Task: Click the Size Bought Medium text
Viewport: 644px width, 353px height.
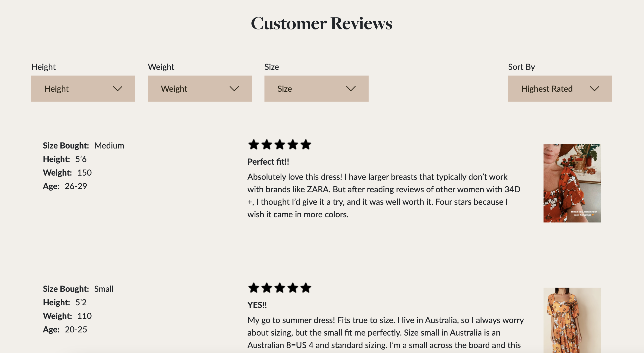Action: (84, 146)
